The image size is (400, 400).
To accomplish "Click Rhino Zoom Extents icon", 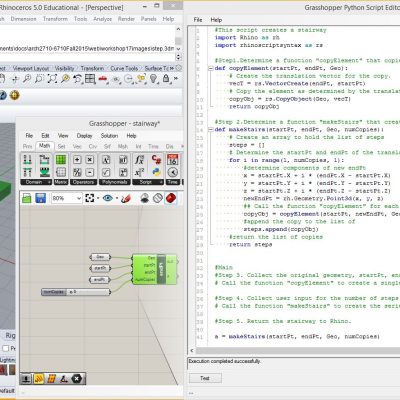I will [x=52, y=79].
